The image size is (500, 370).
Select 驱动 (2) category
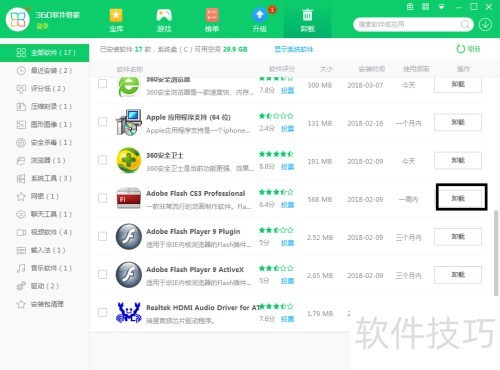(x=44, y=286)
